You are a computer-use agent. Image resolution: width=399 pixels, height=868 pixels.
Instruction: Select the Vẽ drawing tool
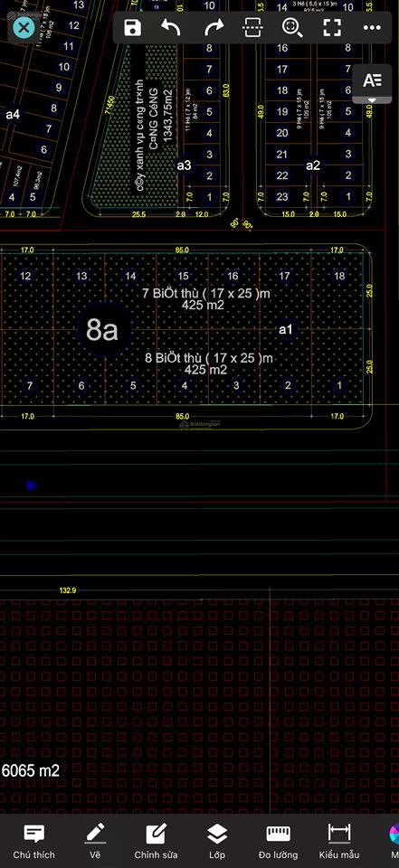[95, 841]
